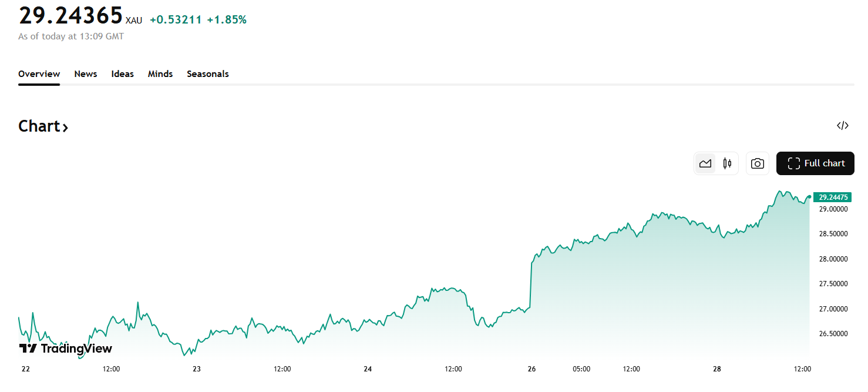Viewport: 868px width, 392px height.
Task: View the Seasonals tab
Action: (x=208, y=74)
